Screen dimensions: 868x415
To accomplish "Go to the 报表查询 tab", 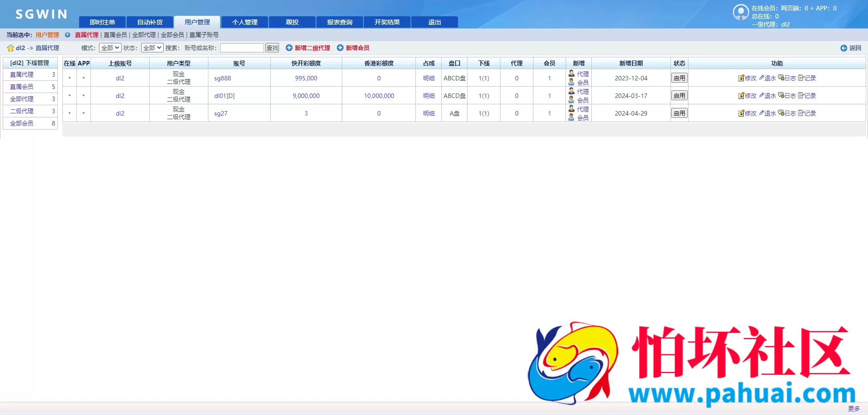I will point(340,22).
